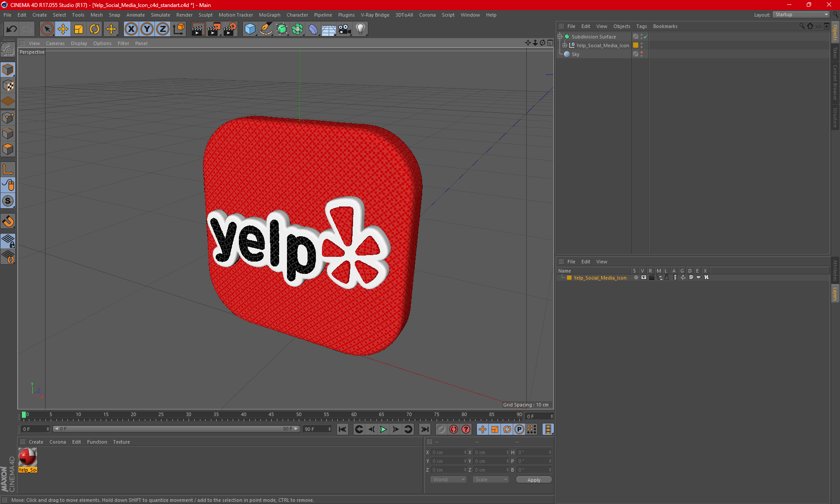Screen dimensions: 840x504
Task: Open the MoGraph menu
Action: pos(269,15)
